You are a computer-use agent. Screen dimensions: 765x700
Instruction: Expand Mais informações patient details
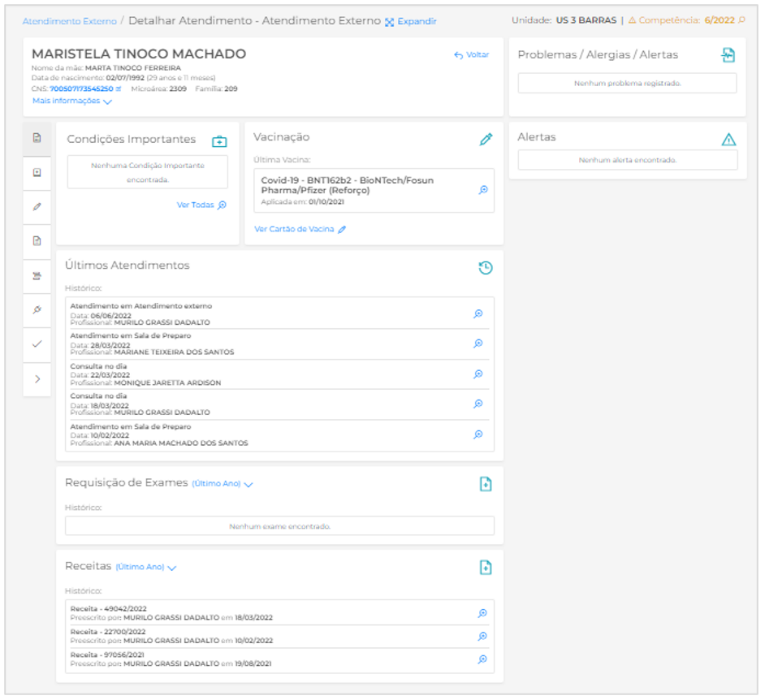click(x=72, y=102)
